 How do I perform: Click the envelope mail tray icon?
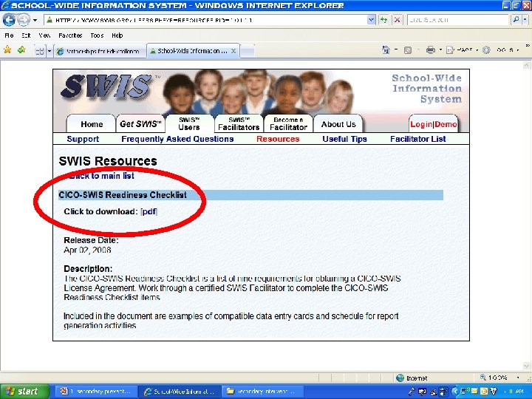click(x=474, y=392)
